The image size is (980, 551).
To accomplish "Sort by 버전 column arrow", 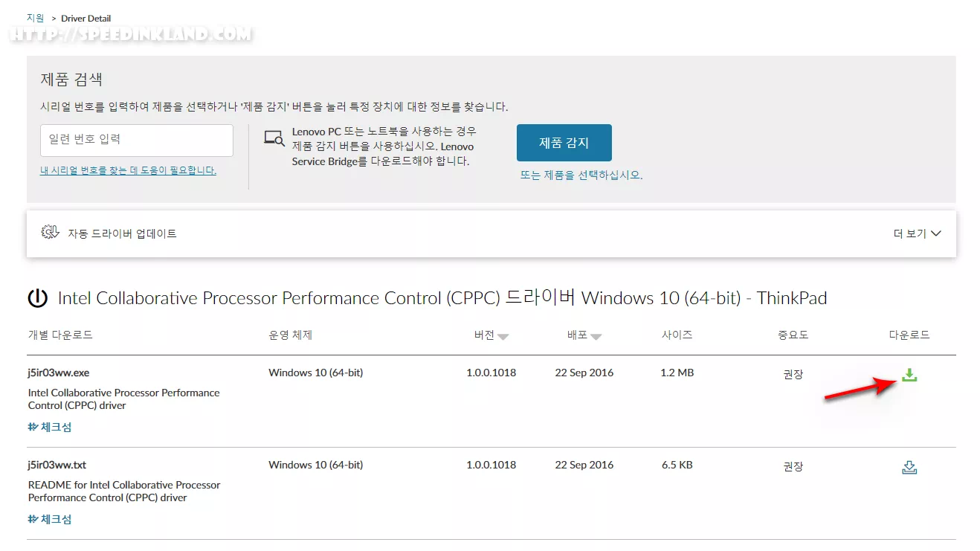I will click(503, 337).
